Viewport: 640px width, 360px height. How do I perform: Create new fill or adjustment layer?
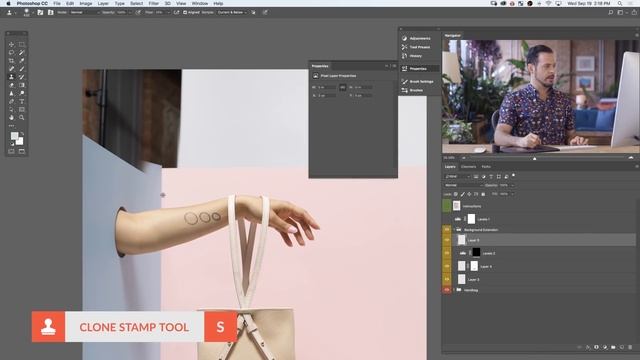(x=605, y=347)
